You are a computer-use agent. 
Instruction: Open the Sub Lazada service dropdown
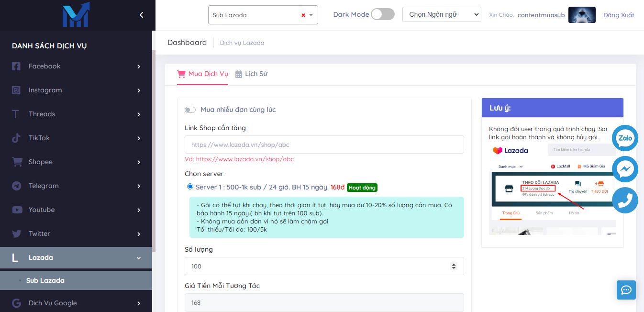[x=263, y=15]
